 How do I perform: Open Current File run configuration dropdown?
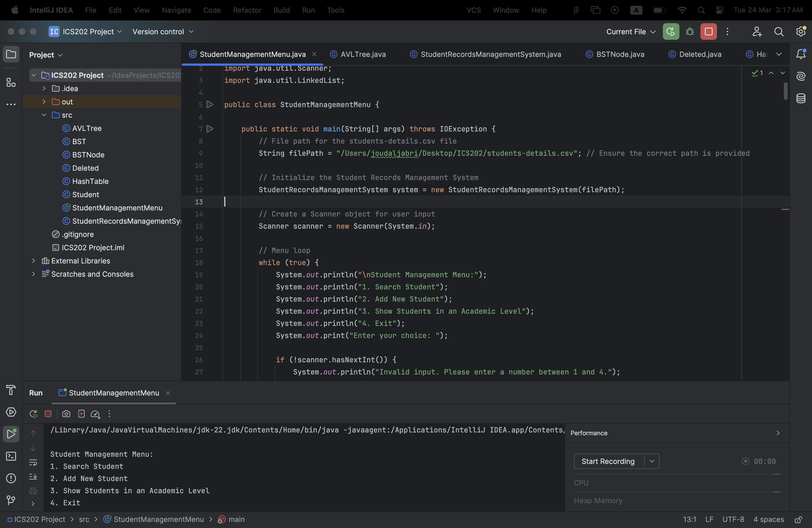(x=631, y=32)
